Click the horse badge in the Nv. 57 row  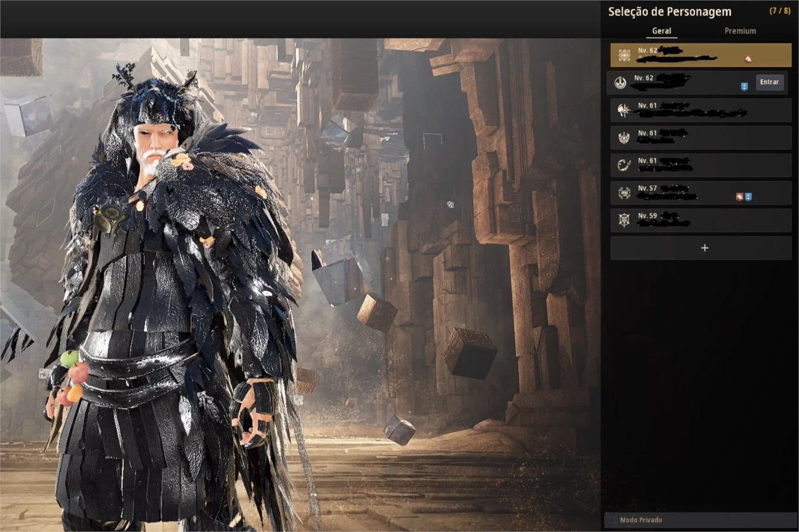[740, 197]
